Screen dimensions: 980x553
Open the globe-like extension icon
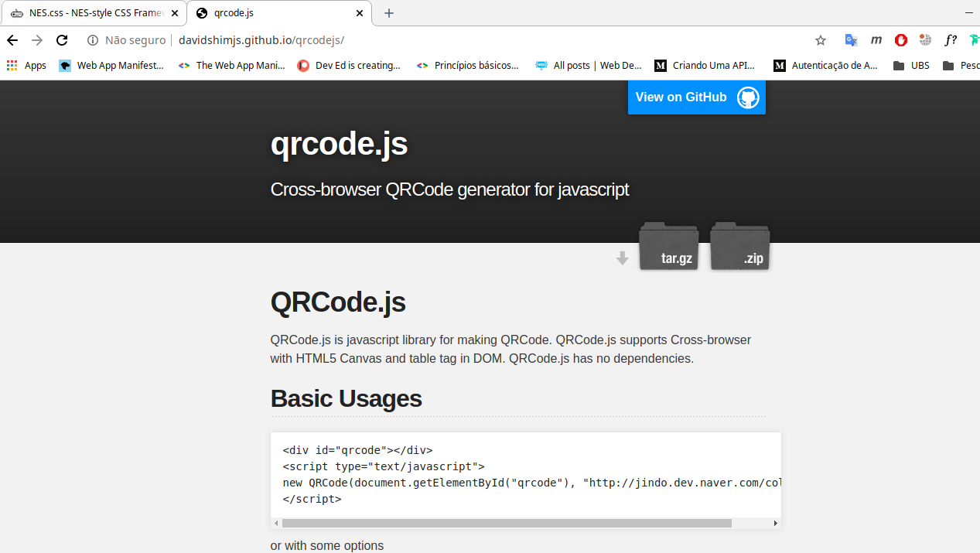point(925,40)
